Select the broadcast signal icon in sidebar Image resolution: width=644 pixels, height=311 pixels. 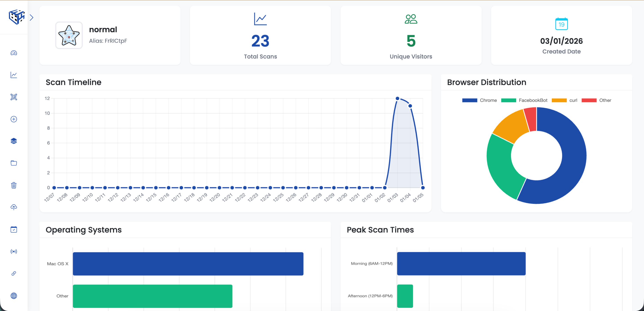(14, 251)
